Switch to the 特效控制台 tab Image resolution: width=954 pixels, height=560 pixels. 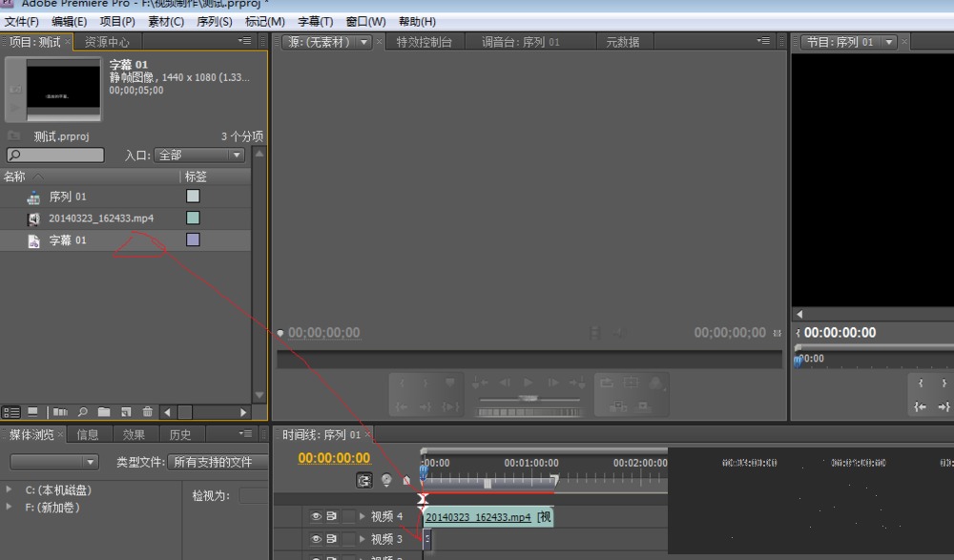pyautogui.click(x=425, y=42)
